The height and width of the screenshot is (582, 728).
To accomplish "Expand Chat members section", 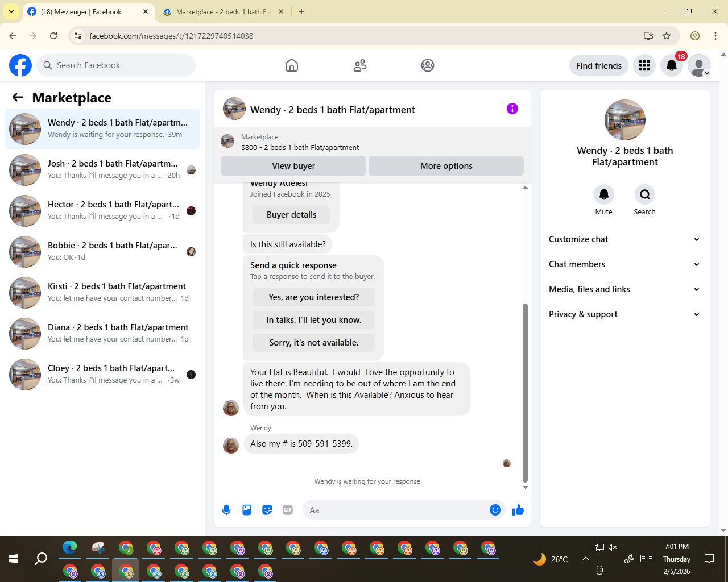I will pos(624,264).
